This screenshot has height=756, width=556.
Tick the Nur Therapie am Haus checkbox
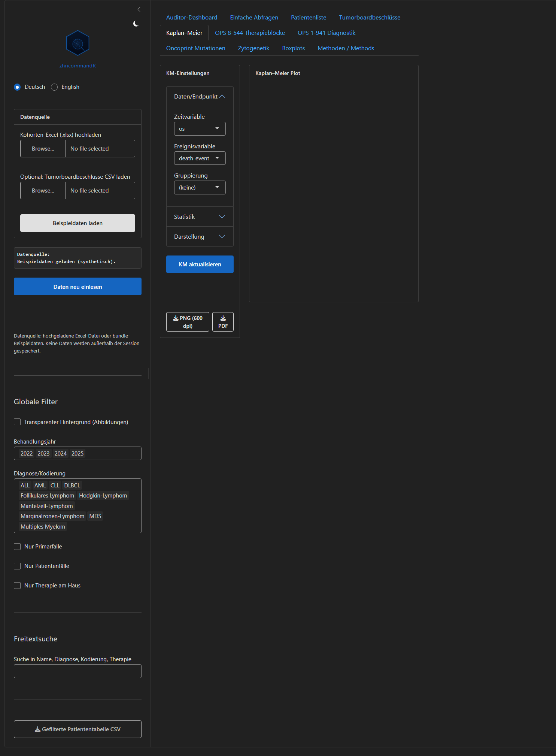click(x=17, y=586)
